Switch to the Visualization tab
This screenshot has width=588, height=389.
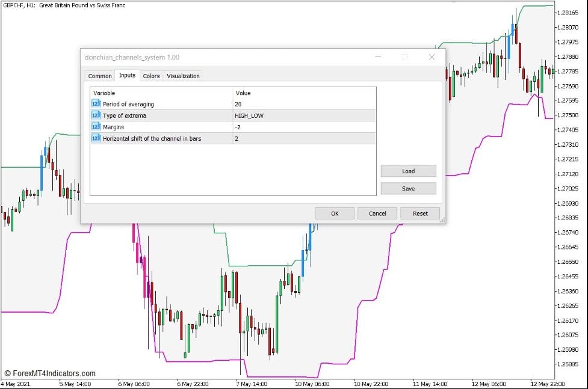182,76
